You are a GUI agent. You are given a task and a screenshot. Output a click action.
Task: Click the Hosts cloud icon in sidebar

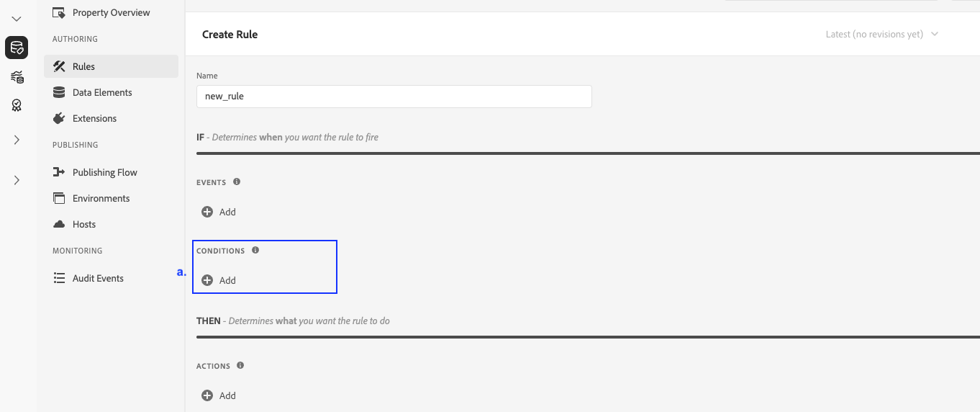pos(60,224)
